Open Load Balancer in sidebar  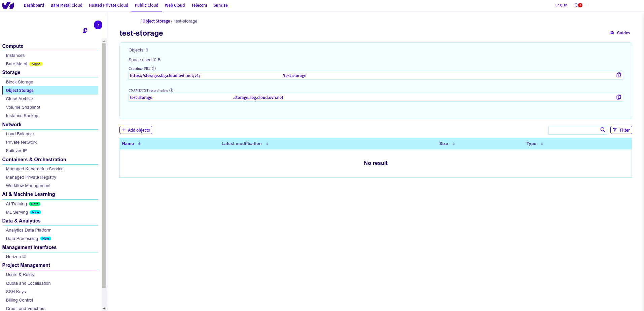click(x=20, y=134)
